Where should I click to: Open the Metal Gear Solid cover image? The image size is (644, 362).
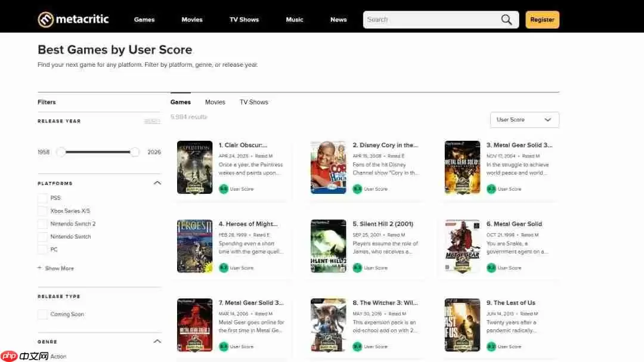tap(462, 246)
